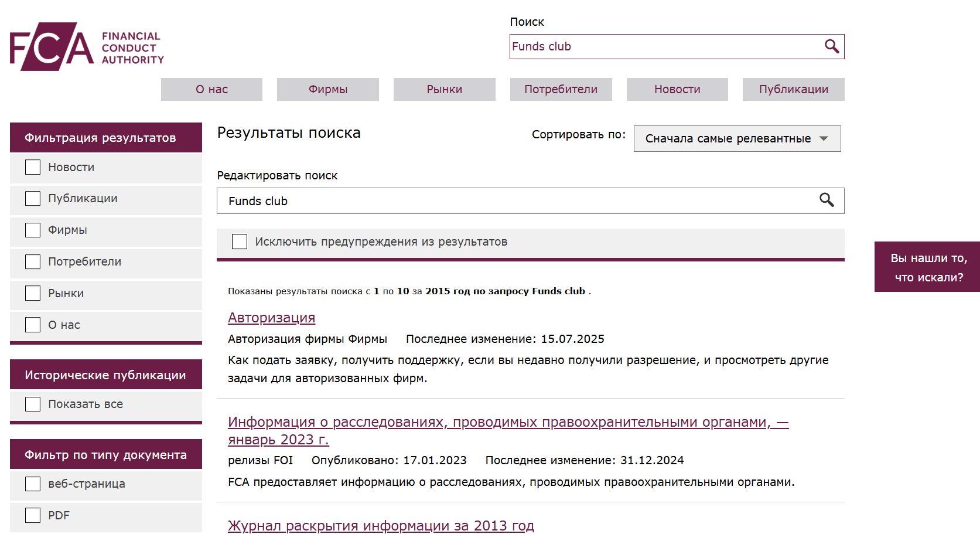
Task: Select the веб-страница filter checkbox
Action: coord(33,484)
